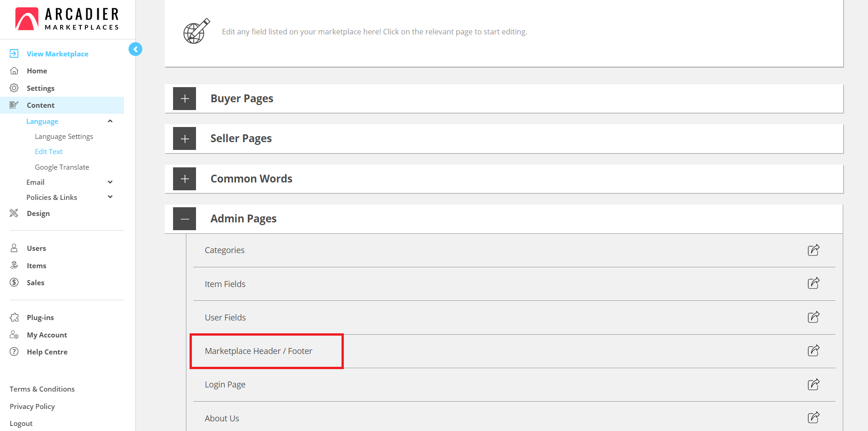Select the Marketplace Header / Footer row
The width and height of the screenshot is (868, 431).
[x=514, y=351]
